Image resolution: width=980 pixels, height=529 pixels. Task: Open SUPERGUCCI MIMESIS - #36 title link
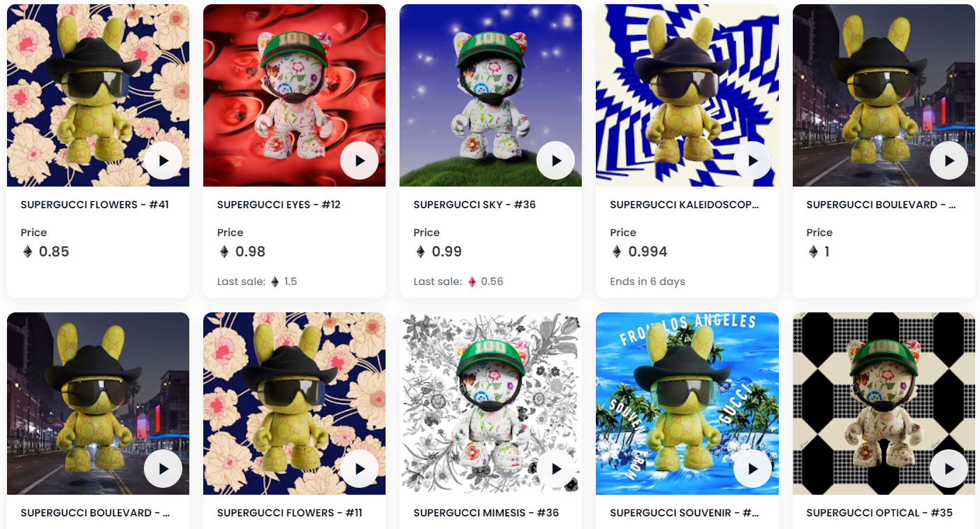click(x=486, y=513)
